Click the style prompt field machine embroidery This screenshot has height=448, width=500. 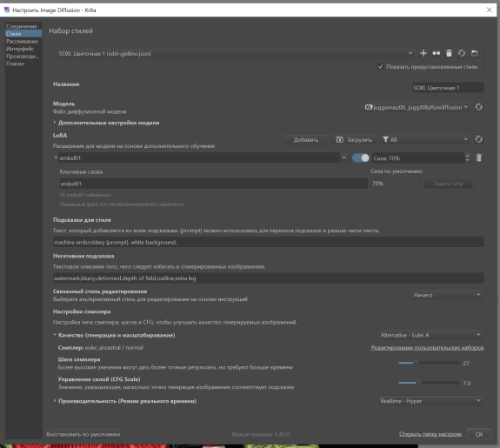coord(268,242)
